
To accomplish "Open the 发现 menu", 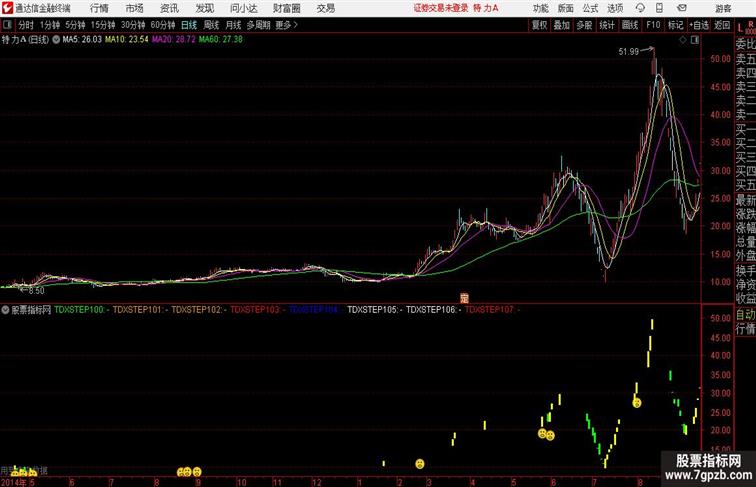I will click(x=204, y=8).
